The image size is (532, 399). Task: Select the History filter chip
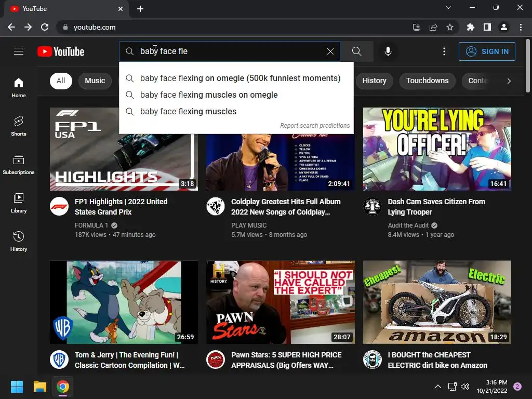[x=374, y=81]
